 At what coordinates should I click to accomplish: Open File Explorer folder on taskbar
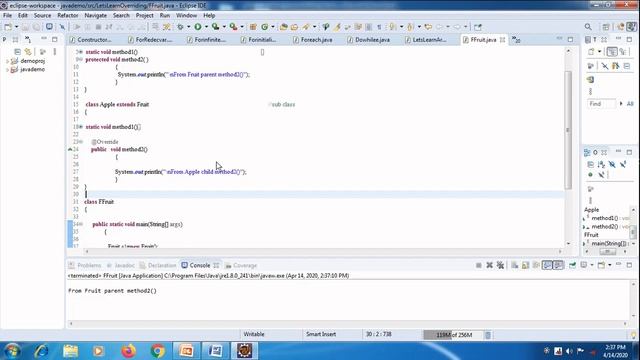coord(71,351)
